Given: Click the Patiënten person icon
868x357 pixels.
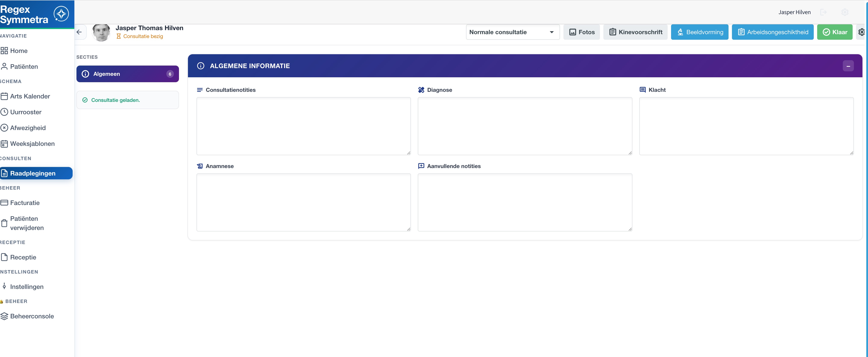Looking at the screenshot, I should point(4,66).
